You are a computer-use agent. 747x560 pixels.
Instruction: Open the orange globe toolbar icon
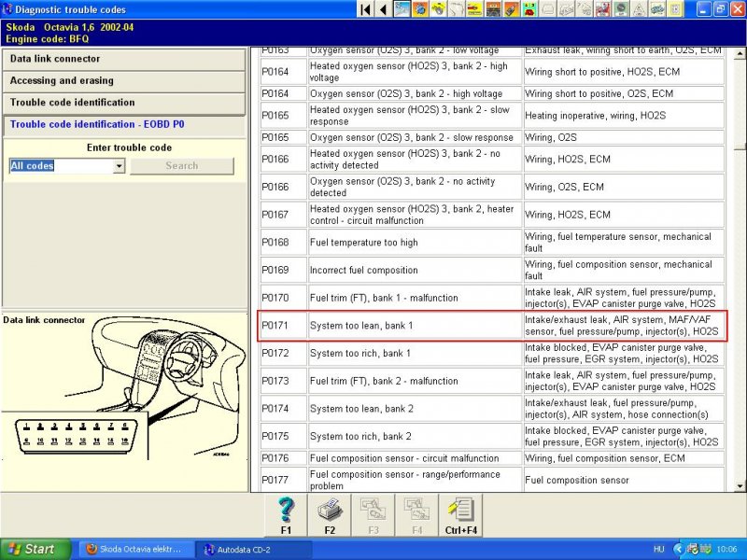tap(420, 9)
